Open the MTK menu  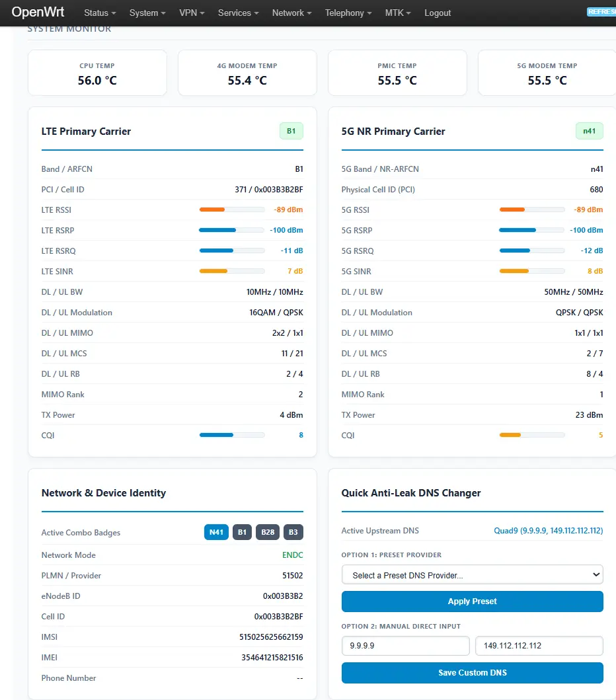(x=398, y=13)
